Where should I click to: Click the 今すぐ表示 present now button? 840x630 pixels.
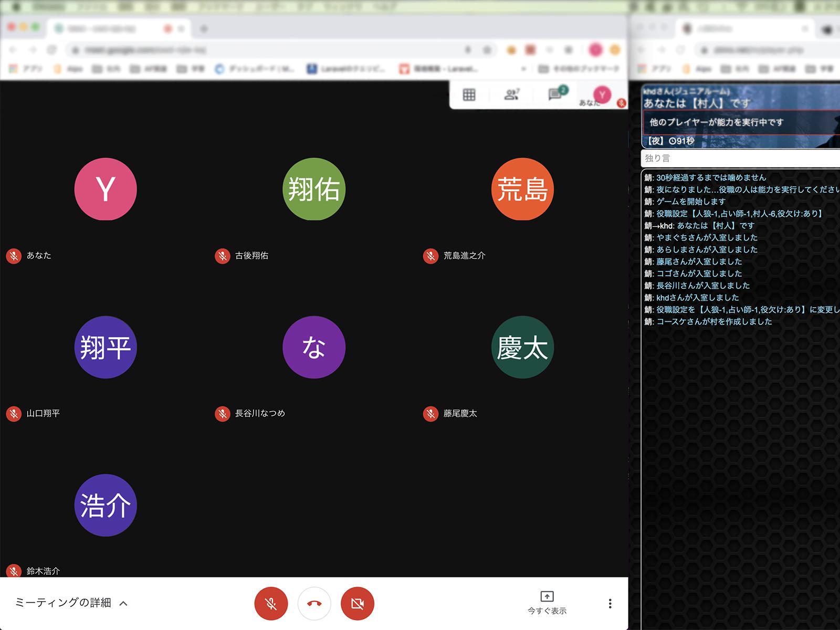(x=547, y=603)
